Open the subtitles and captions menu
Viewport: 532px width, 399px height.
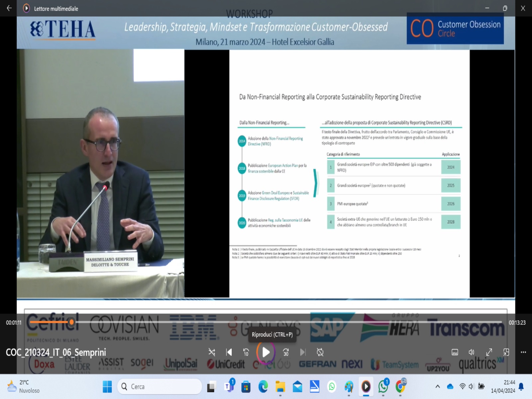[x=455, y=352]
